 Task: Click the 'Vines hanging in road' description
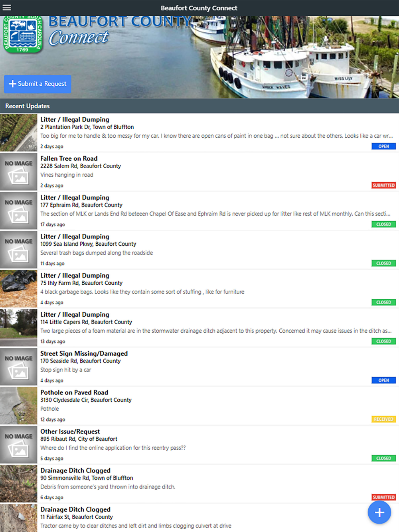point(67,175)
